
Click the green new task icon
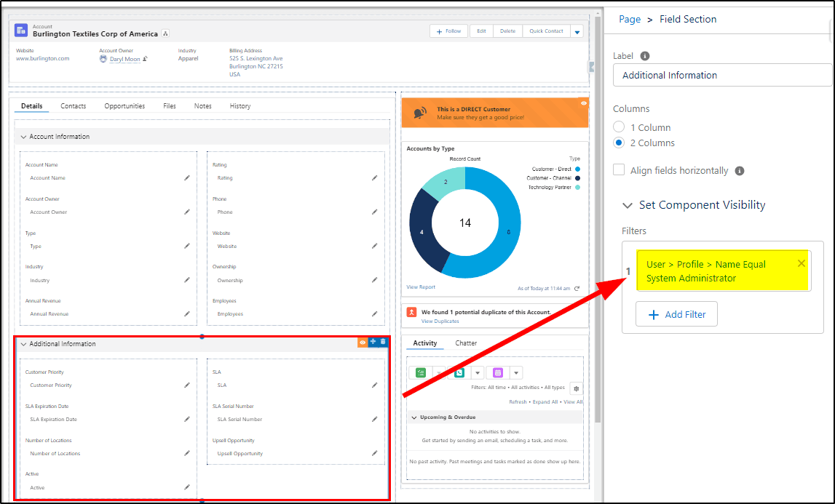pos(421,373)
